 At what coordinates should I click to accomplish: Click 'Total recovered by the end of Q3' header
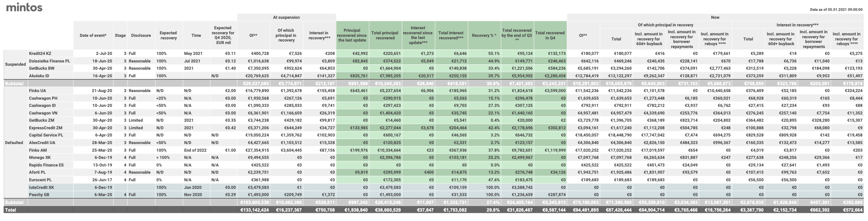517,35
